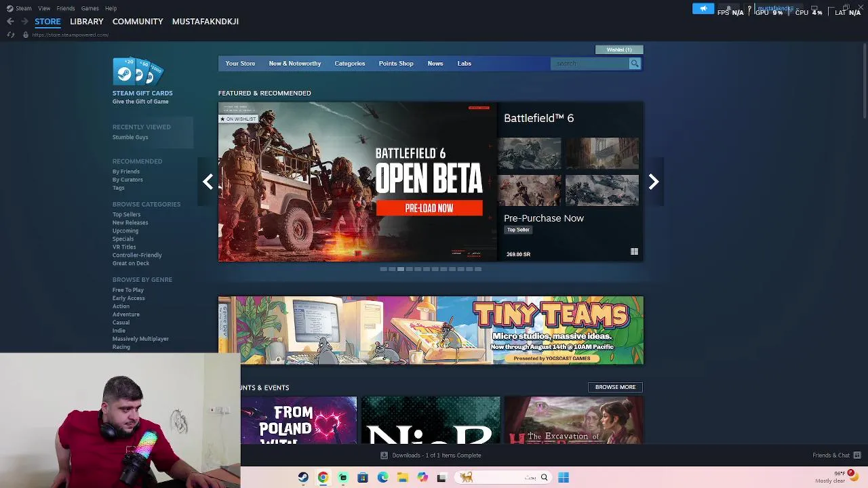868x488 pixels.
Task: Browse the Early Access genre
Action: coord(129,298)
